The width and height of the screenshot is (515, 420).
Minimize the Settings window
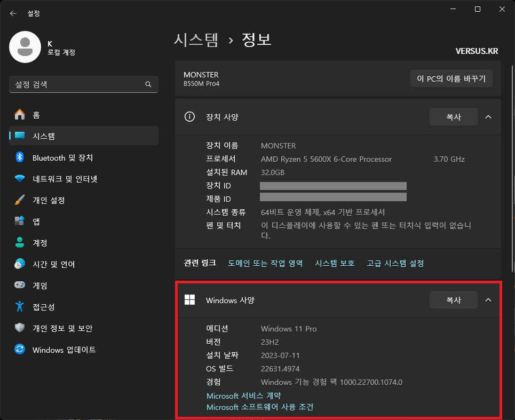coord(453,9)
